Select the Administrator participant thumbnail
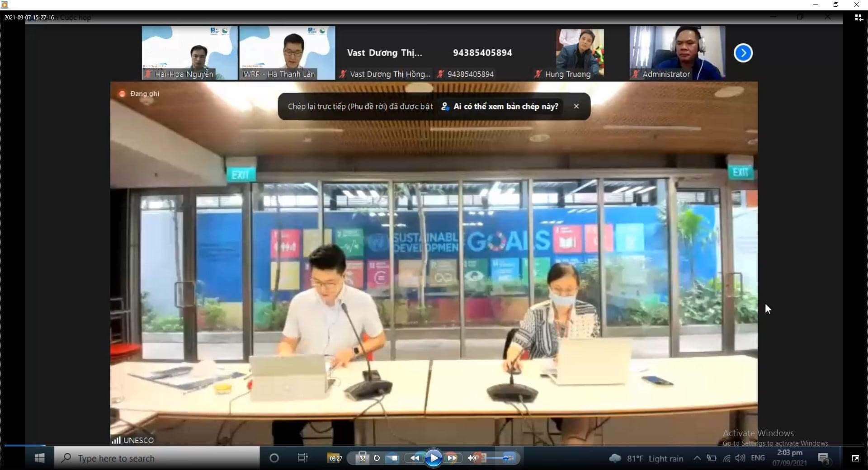Viewport: 868px width, 470px height. point(677,53)
